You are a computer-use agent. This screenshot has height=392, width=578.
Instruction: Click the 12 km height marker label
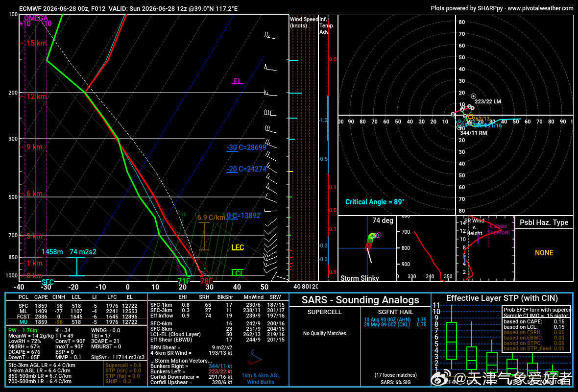(x=37, y=97)
